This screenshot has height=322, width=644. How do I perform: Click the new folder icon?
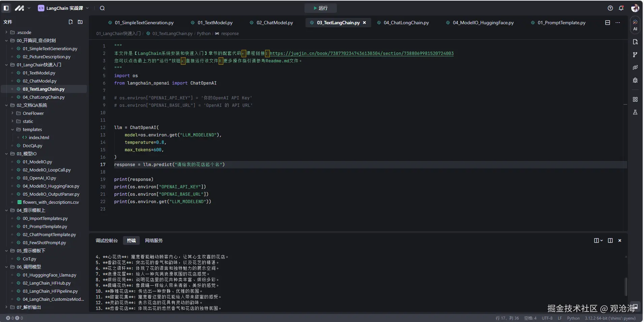pyautogui.click(x=80, y=22)
